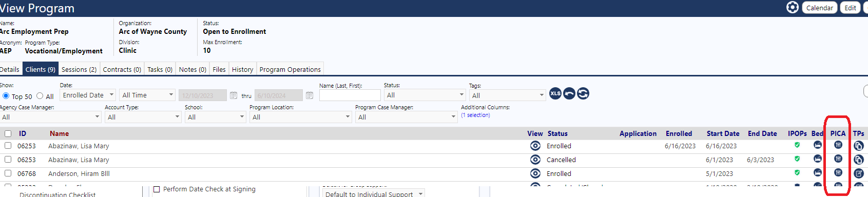Expand the Account Type dropdown

click(x=143, y=117)
